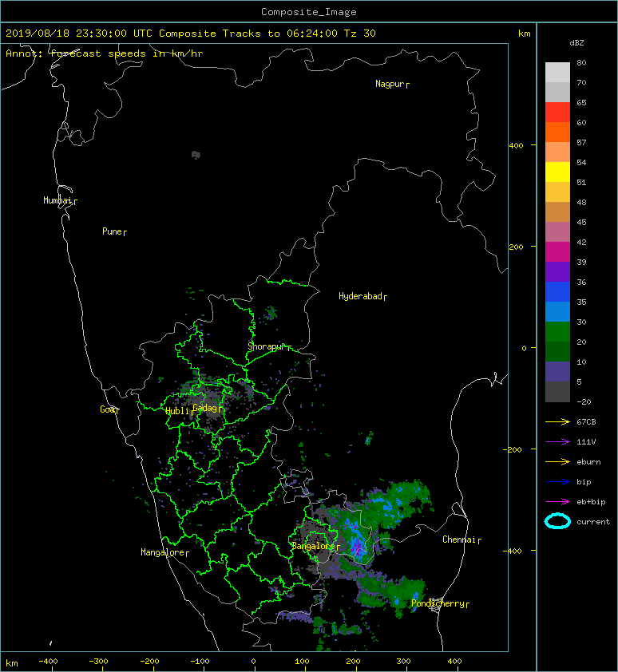The image size is (618, 672).
Task: Click the yellow 67CB arrow icon
Action: [x=557, y=422]
